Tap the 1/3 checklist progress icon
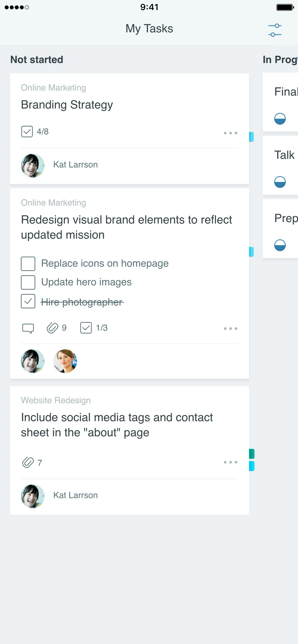 [86, 328]
